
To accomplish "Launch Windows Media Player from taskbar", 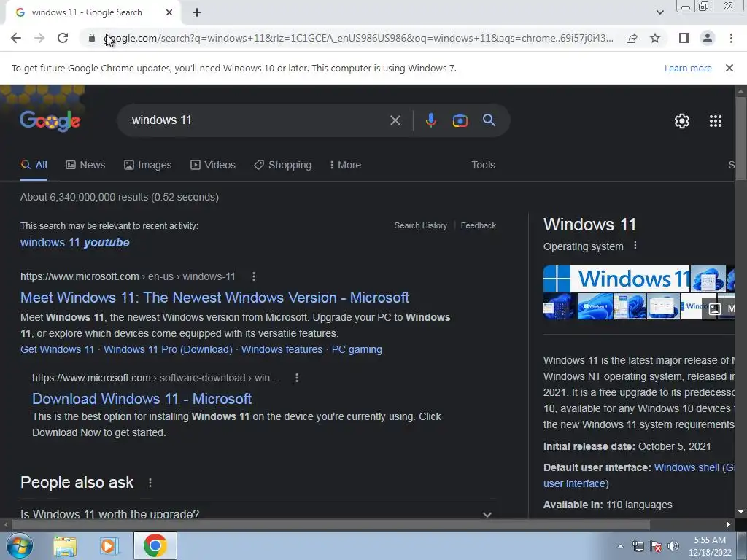I will coord(109,546).
